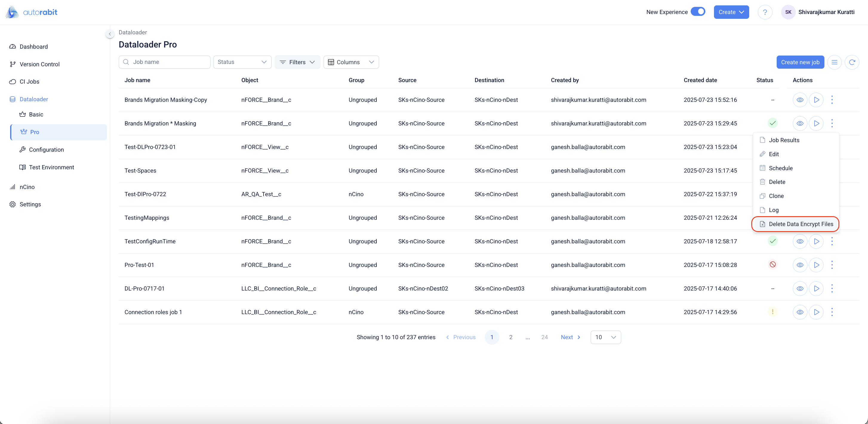Open Configuration in the Dataloader sidebar
This screenshot has height=424, width=868.
(x=46, y=150)
